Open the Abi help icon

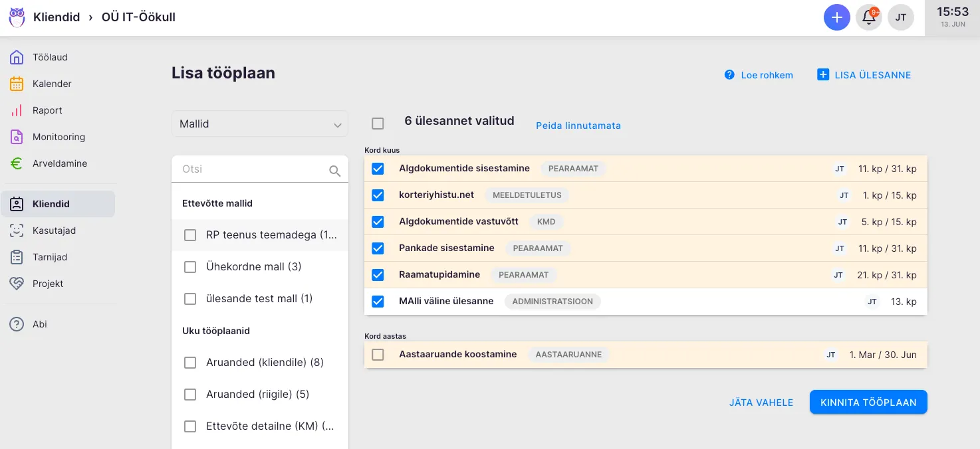(17, 324)
